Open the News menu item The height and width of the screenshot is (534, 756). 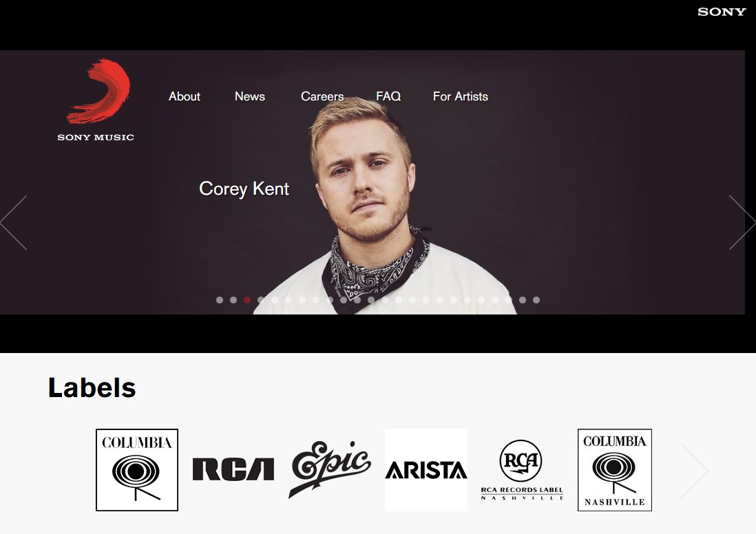[250, 96]
